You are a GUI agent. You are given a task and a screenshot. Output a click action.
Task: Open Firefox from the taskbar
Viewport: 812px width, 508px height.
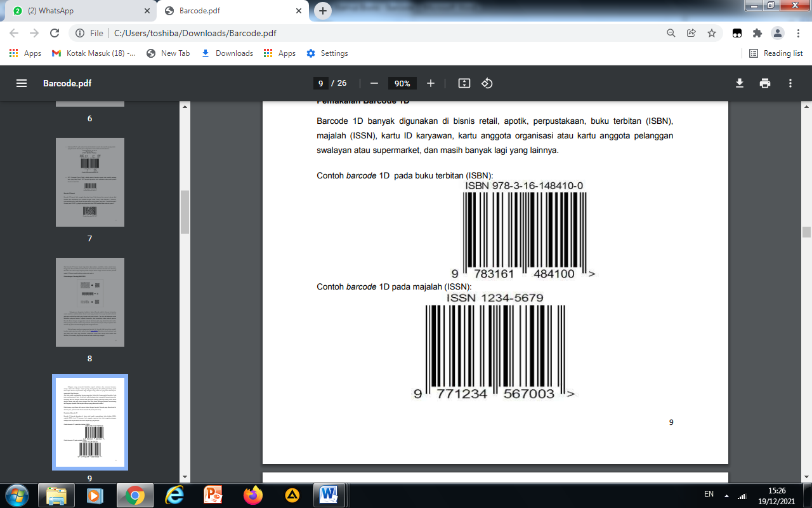[x=252, y=495]
